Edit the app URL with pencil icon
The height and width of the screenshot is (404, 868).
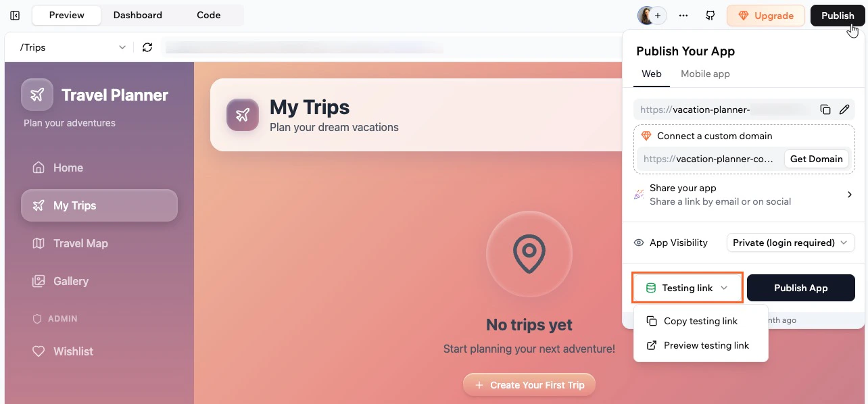point(844,109)
